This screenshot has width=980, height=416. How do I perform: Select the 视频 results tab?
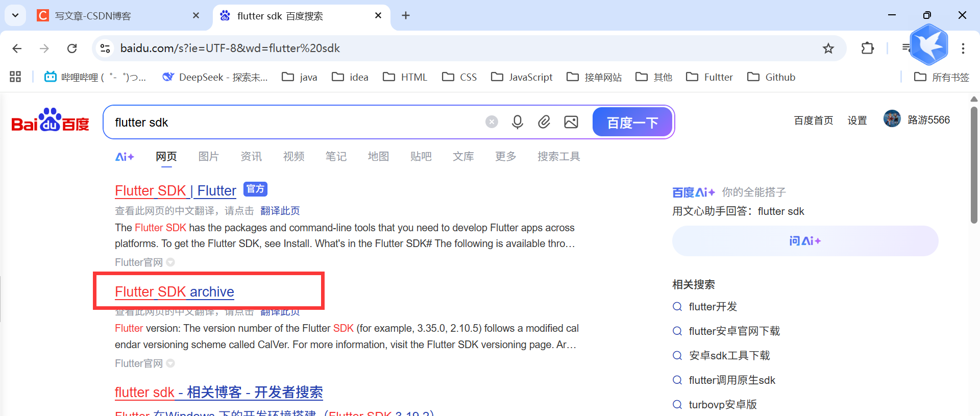pyautogui.click(x=293, y=157)
